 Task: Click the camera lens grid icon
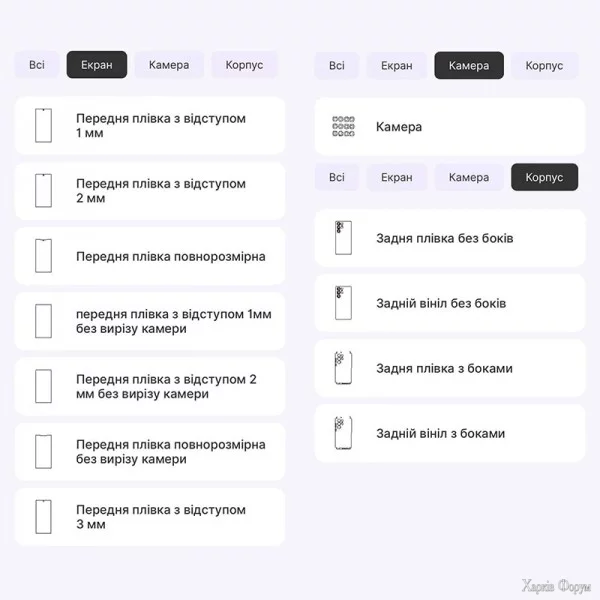pyautogui.click(x=343, y=127)
